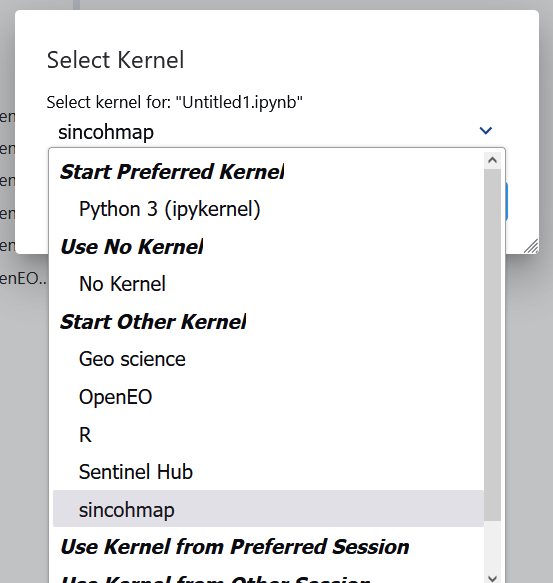
Task: Click the blue button behind the dropdown
Action: click(507, 202)
